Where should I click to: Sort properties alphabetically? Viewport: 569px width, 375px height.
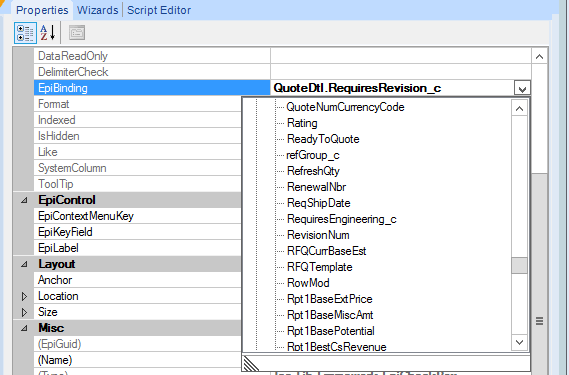click(48, 33)
